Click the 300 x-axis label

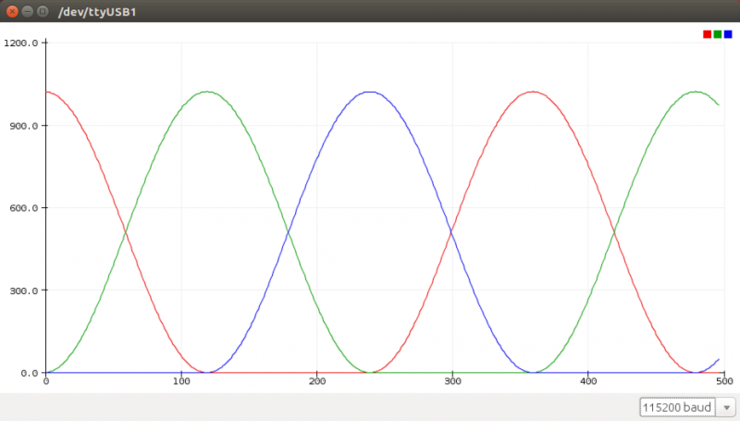pos(453,381)
